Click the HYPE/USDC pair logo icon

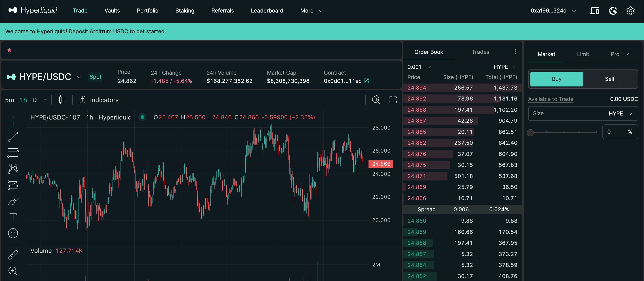tap(11, 77)
